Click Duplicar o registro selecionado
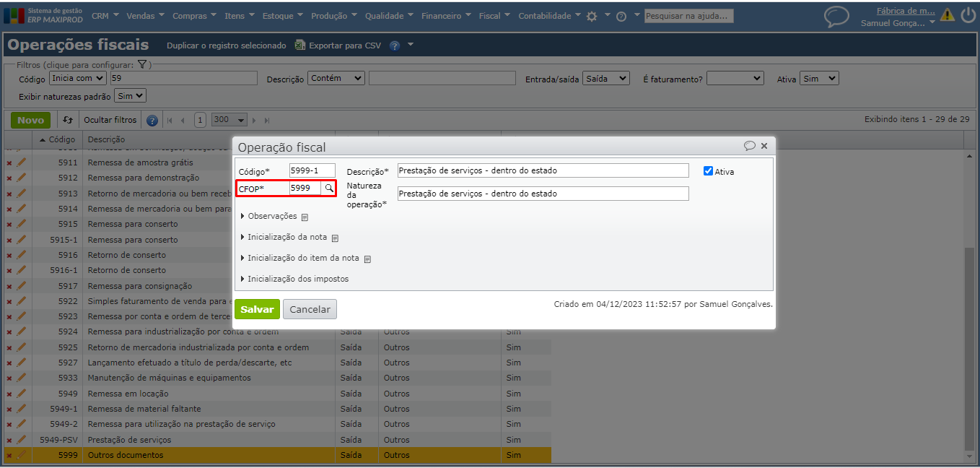The width and height of the screenshot is (980, 468). click(x=227, y=45)
